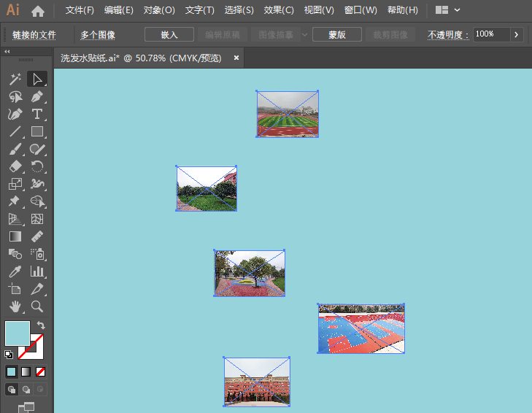This screenshot has height=413, width=532.
Task: Select the Symbol Sprayer tool
Action: click(x=37, y=253)
